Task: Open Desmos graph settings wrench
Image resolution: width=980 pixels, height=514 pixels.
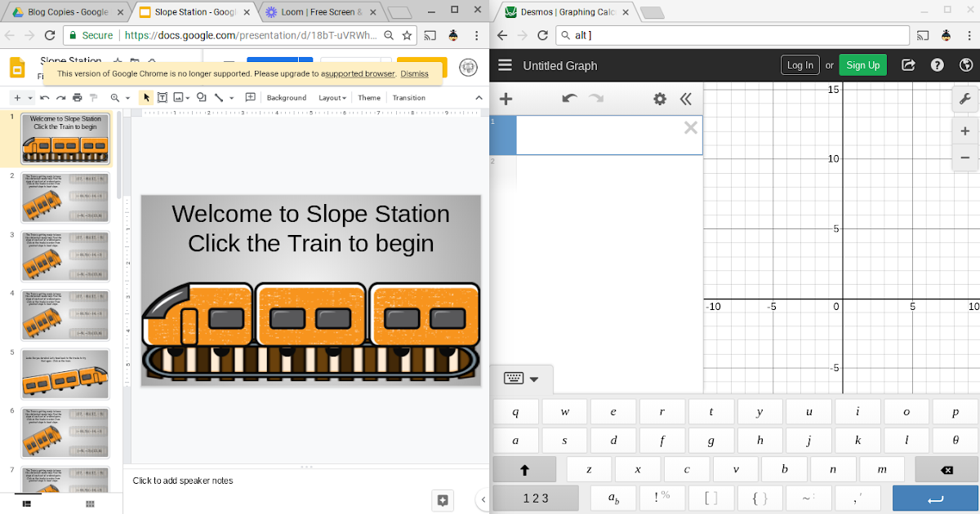Action: click(x=965, y=98)
